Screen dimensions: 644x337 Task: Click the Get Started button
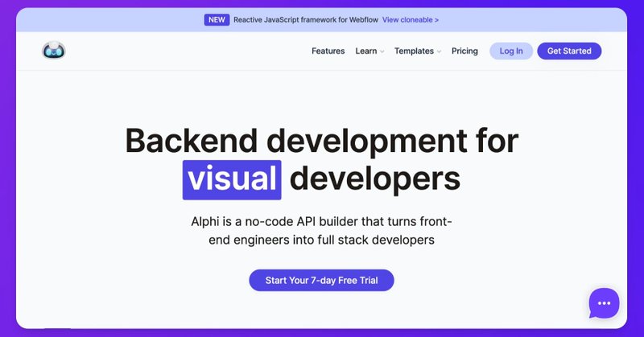pyautogui.click(x=569, y=51)
